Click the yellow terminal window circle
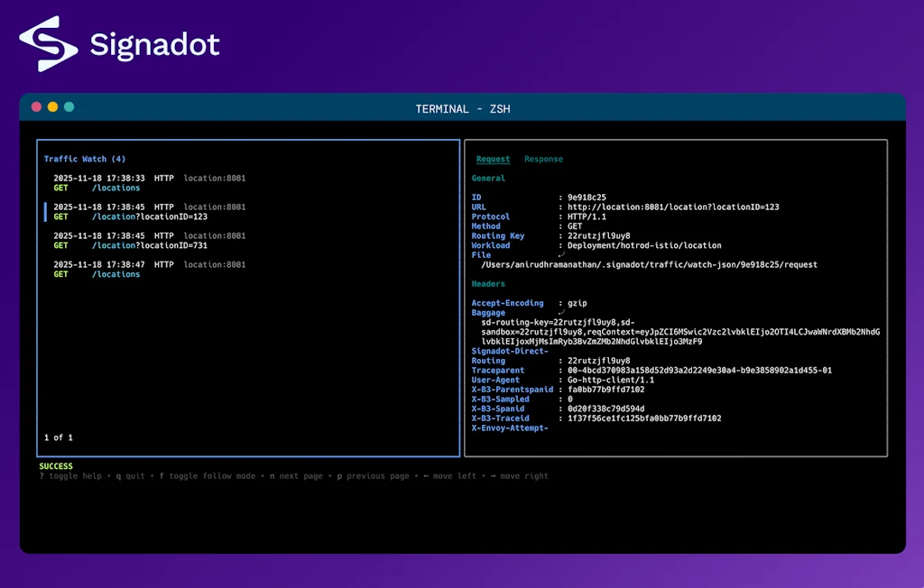 [x=51, y=106]
